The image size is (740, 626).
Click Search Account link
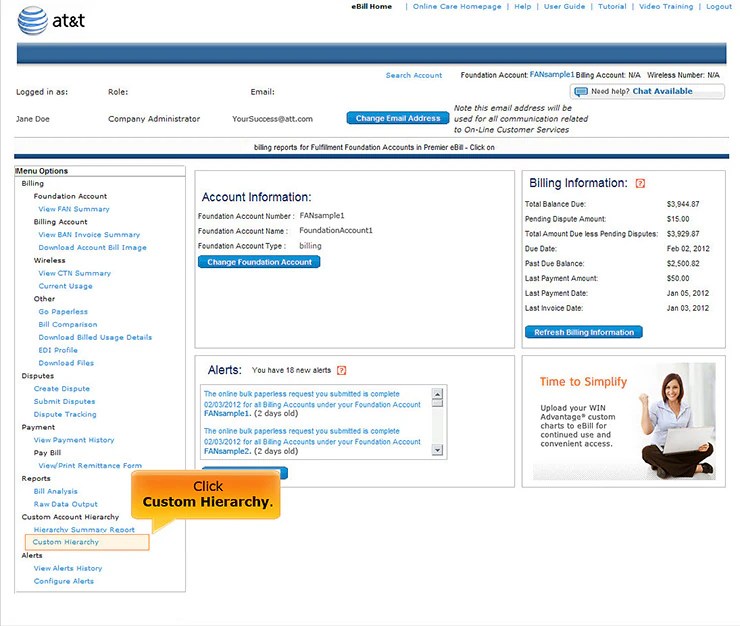414,76
